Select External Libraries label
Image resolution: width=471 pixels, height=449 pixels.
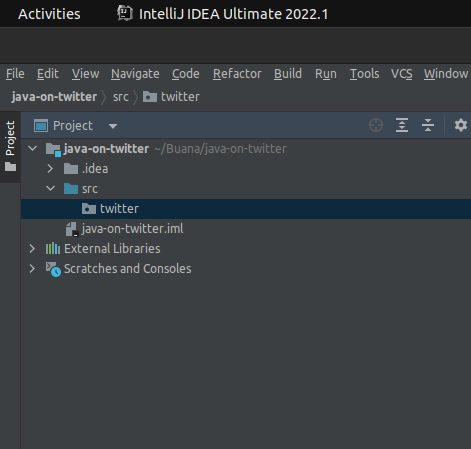[112, 249]
